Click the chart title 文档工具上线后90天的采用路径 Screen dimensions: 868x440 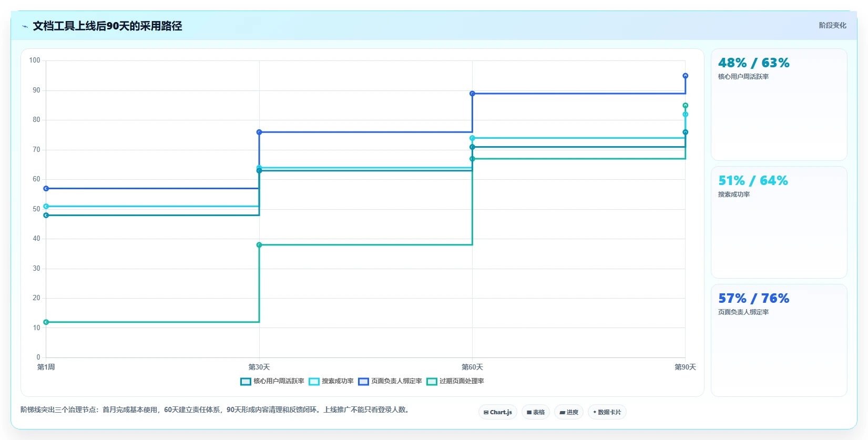click(x=107, y=26)
